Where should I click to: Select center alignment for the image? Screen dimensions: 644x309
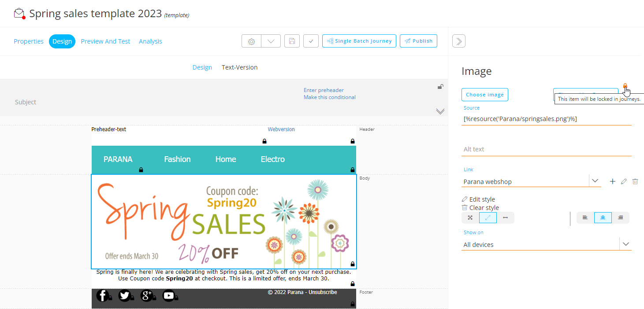coord(603,217)
